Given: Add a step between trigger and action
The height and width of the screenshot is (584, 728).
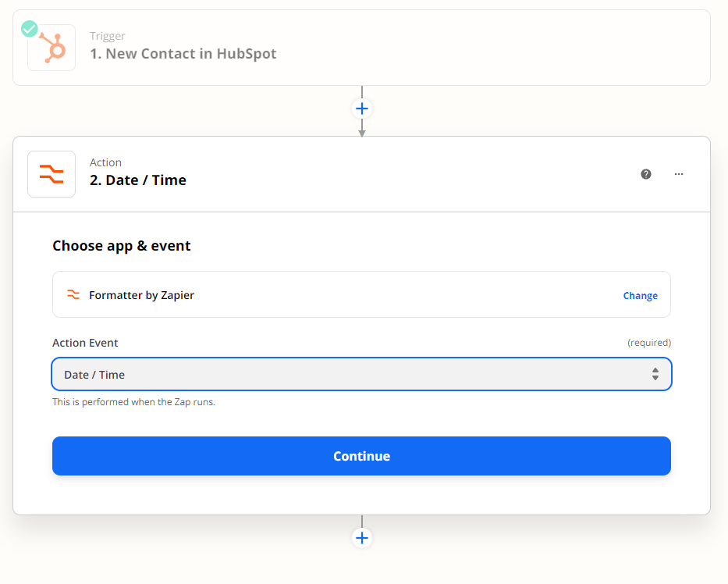Looking at the screenshot, I should click(362, 109).
